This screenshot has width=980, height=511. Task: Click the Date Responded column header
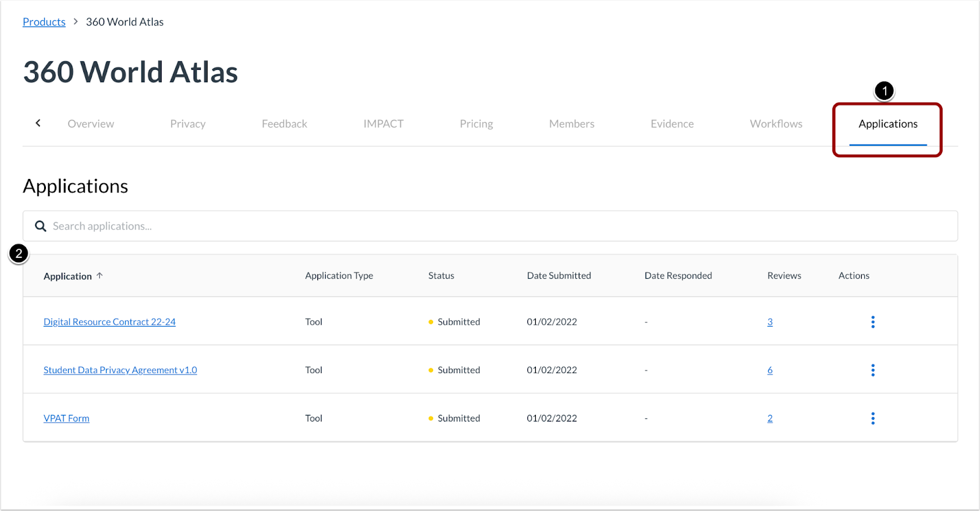point(678,276)
